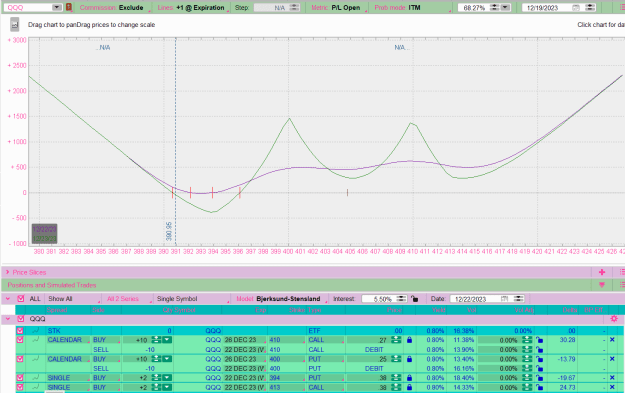Viewport: 625px width, 393px height.
Task: Click the chart settings icon beside drag hint
Action: [14, 25]
